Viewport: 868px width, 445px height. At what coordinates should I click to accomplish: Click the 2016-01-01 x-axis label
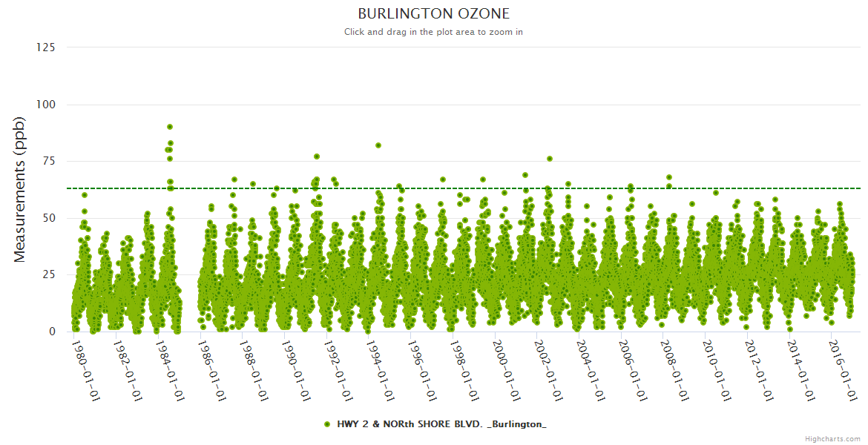844,370
